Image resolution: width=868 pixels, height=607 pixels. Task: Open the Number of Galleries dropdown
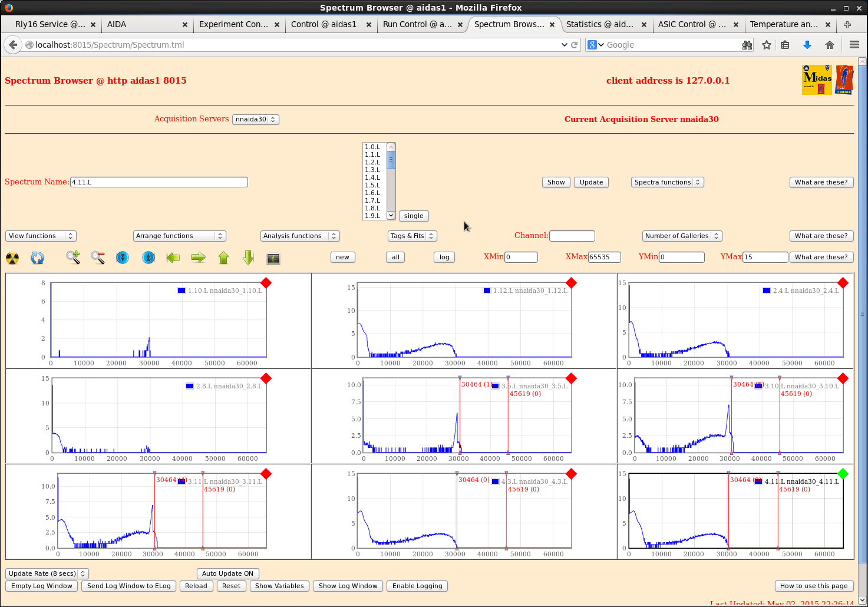(x=682, y=236)
